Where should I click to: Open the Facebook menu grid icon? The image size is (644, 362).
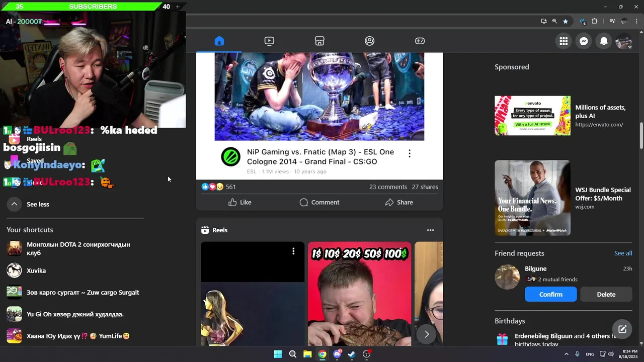pos(563,41)
